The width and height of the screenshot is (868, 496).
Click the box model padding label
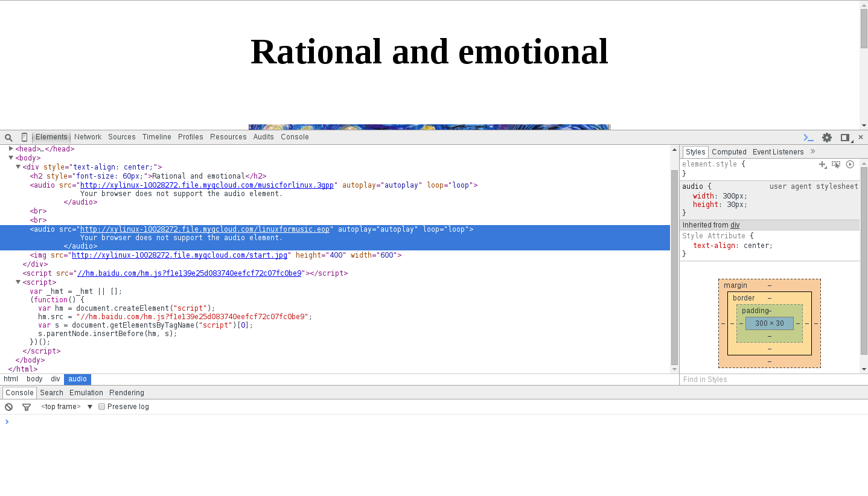pyautogui.click(x=755, y=311)
